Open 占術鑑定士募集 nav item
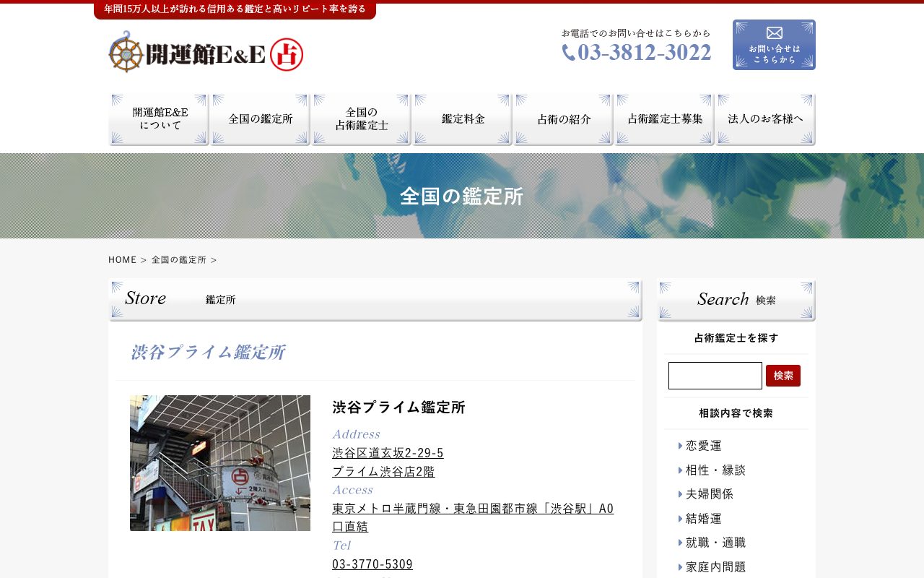Image resolution: width=924 pixels, height=578 pixels. (x=664, y=120)
